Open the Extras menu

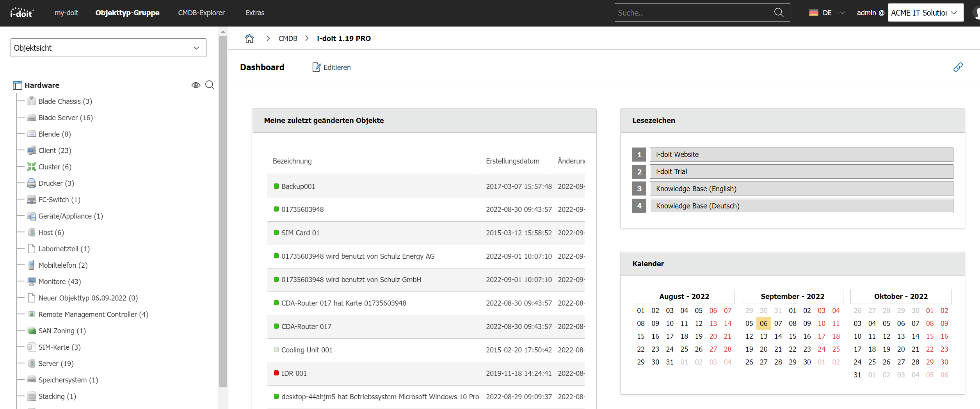(254, 12)
